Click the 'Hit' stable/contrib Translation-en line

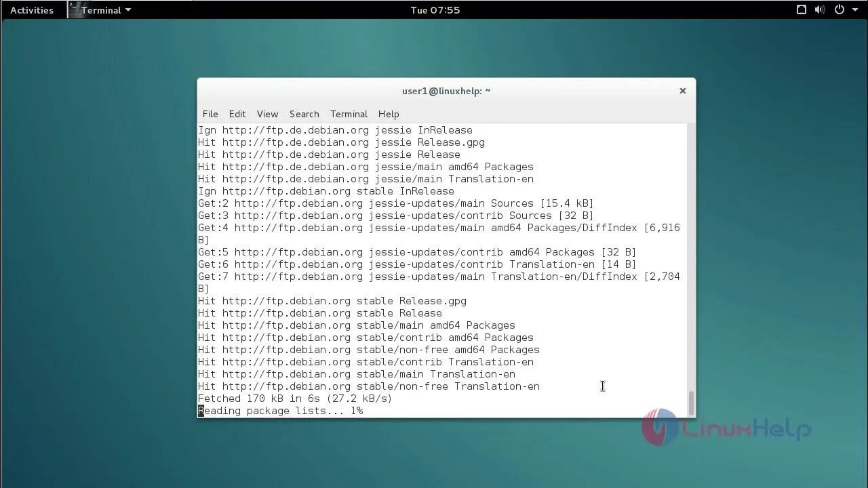pos(366,362)
